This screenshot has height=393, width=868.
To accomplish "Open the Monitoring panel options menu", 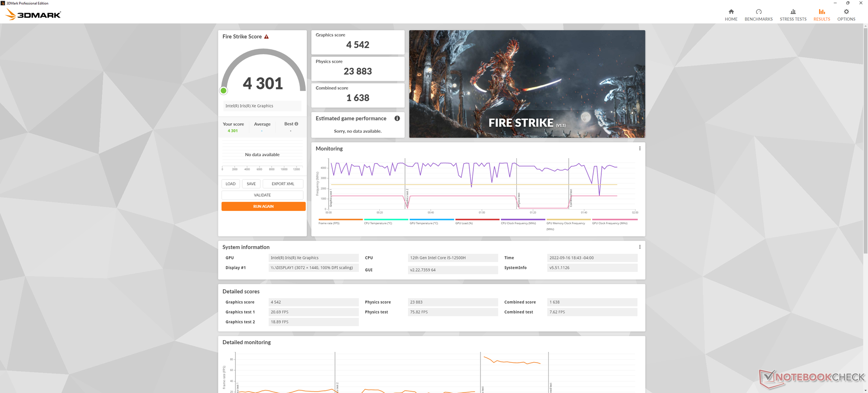I will (x=640, y=149).
